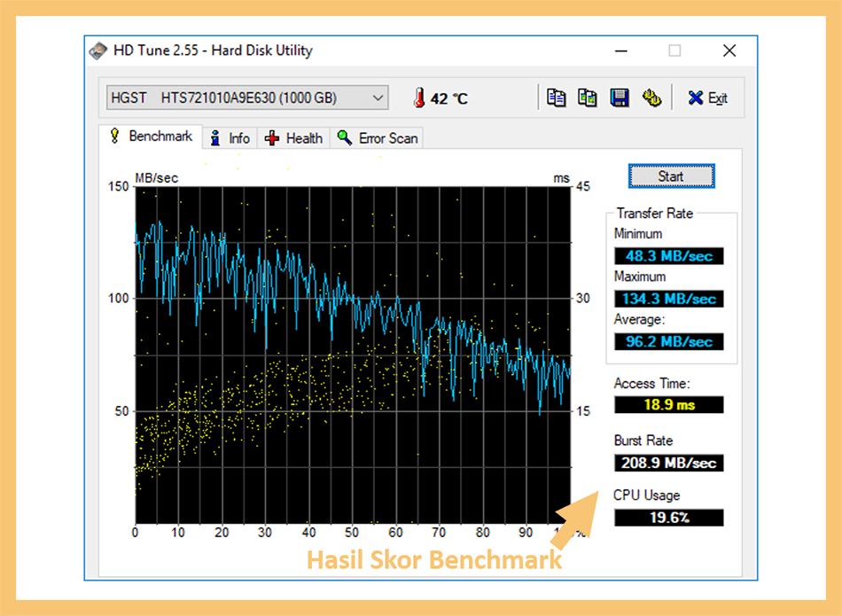Click the Transfer Rate group label
Image resolution: width=842 pixels, height=616 pixels.
655,214
